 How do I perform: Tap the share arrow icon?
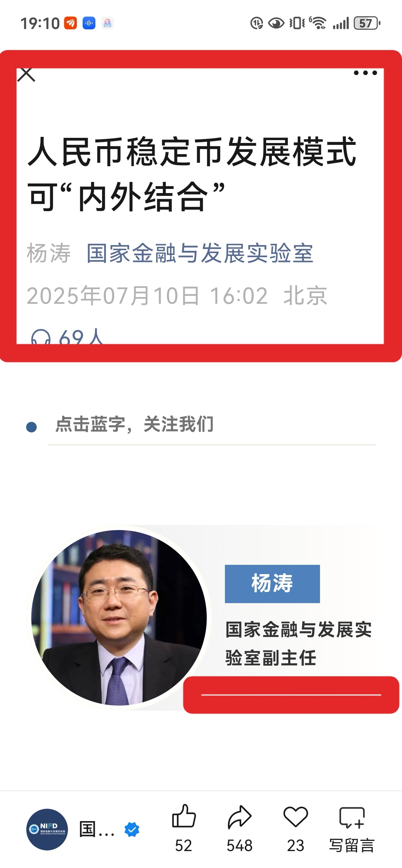[x=240, y=817]
